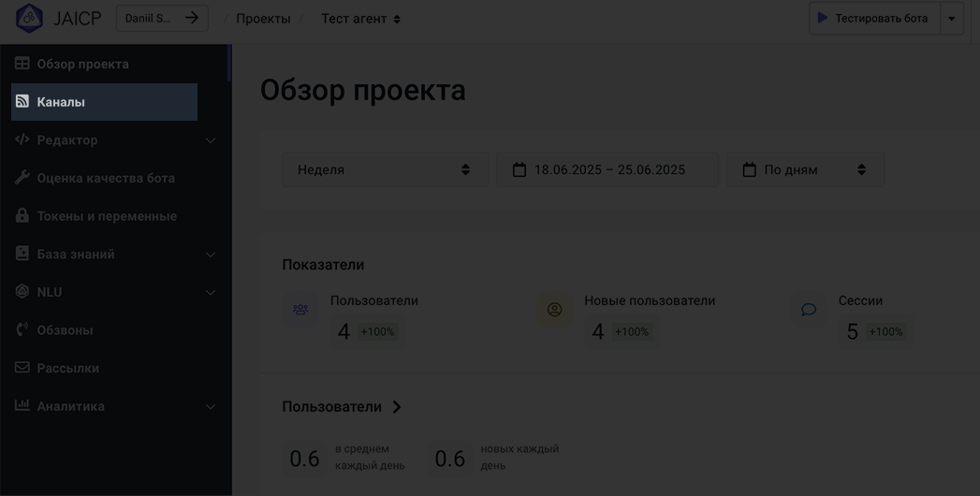Expand the Редактор sidebar section
The image size is (980, 496).
210,140
